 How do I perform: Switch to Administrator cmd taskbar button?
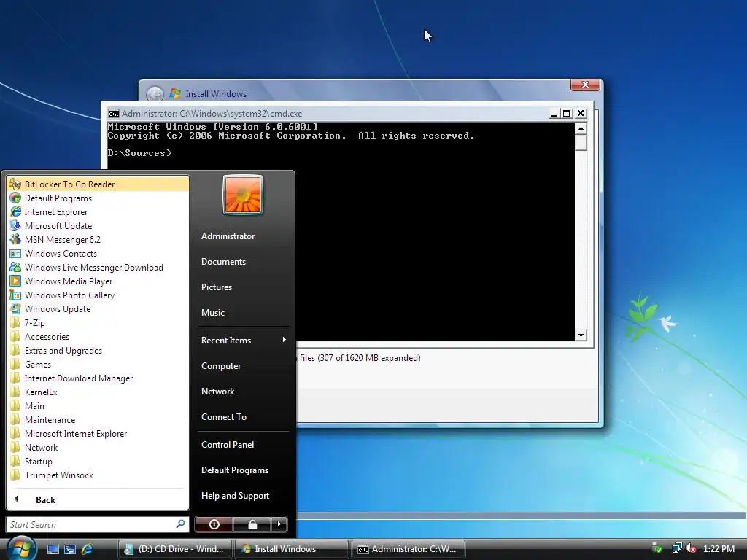tap(408, 549)
